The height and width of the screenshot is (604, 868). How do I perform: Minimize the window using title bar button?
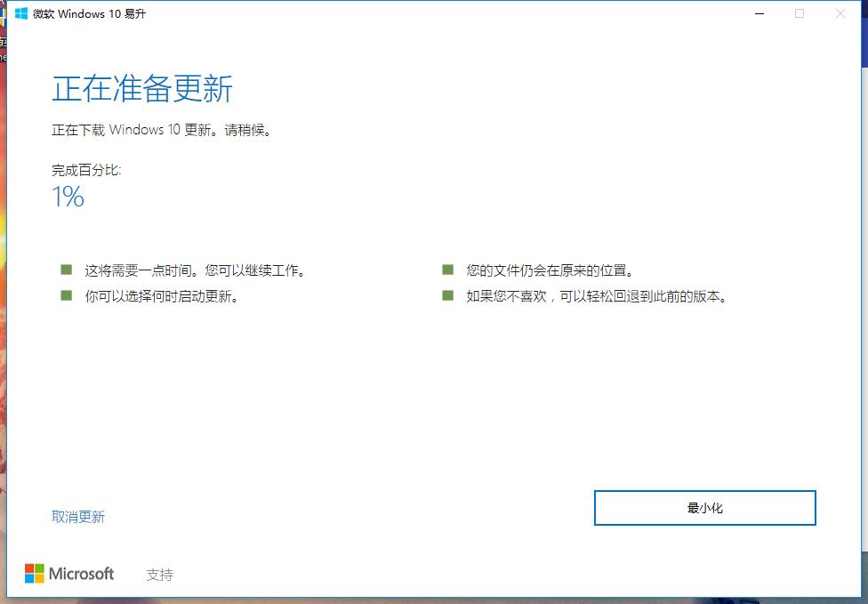coord(759,13)
